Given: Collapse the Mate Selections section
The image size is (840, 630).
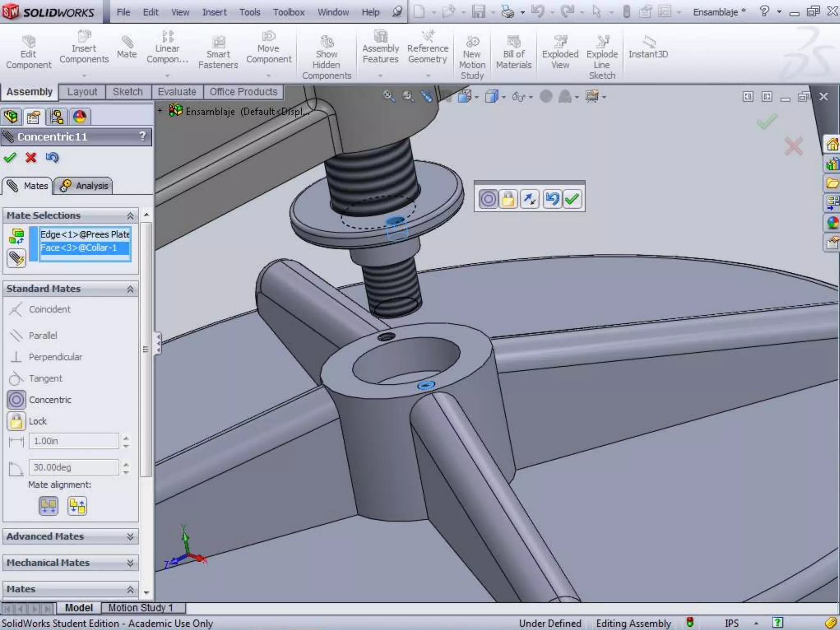Looking at the screenshot, I should pos(130,216).
